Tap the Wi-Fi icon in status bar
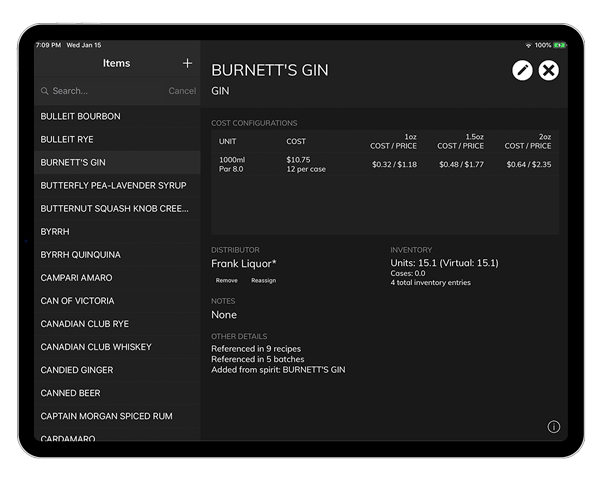Screen dimensions: 600x480 (x=528, y=45)
